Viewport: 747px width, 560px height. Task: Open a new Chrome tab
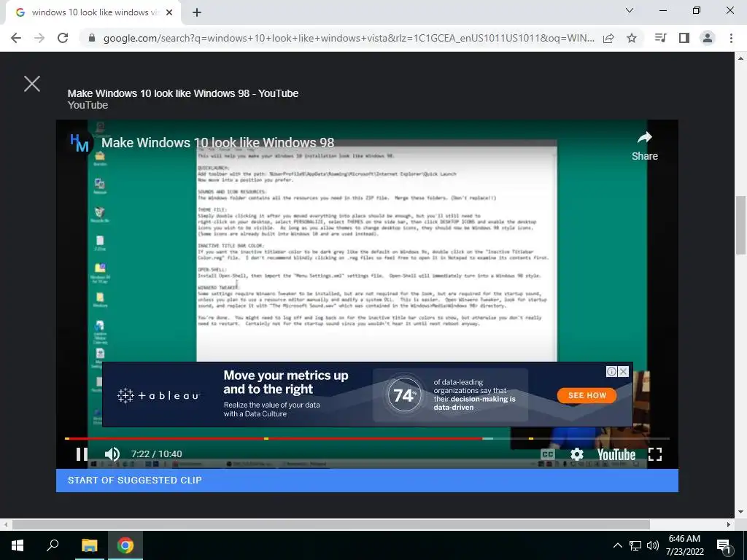[197, 13]
